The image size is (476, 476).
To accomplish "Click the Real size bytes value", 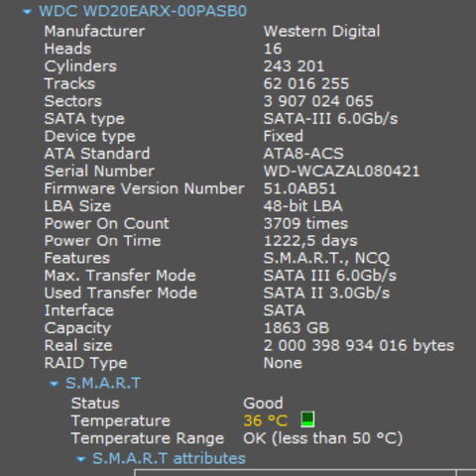I will point(359,346).
